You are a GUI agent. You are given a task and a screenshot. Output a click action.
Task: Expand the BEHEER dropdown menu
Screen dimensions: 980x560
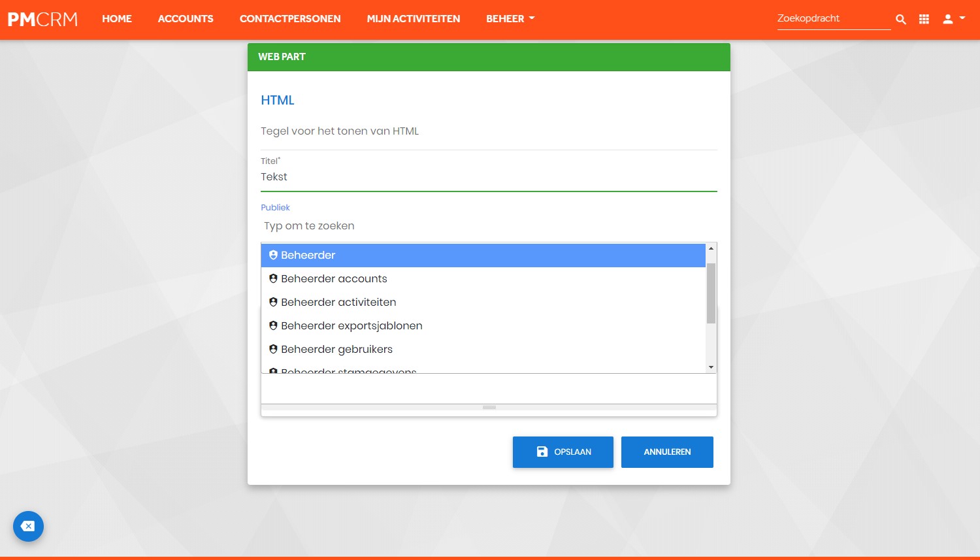[510, 19]
